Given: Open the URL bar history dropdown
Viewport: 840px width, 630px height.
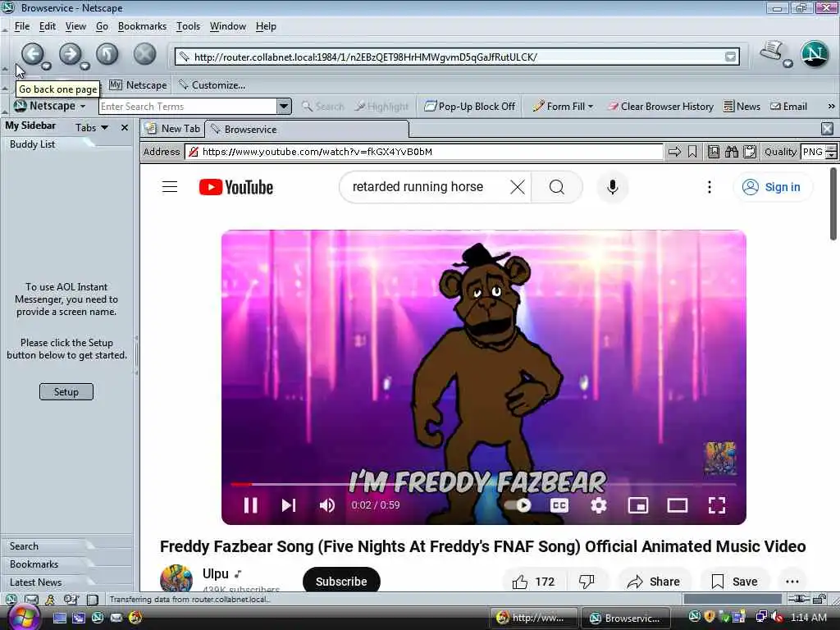Looking at the screenshot, I should [730, 57].
